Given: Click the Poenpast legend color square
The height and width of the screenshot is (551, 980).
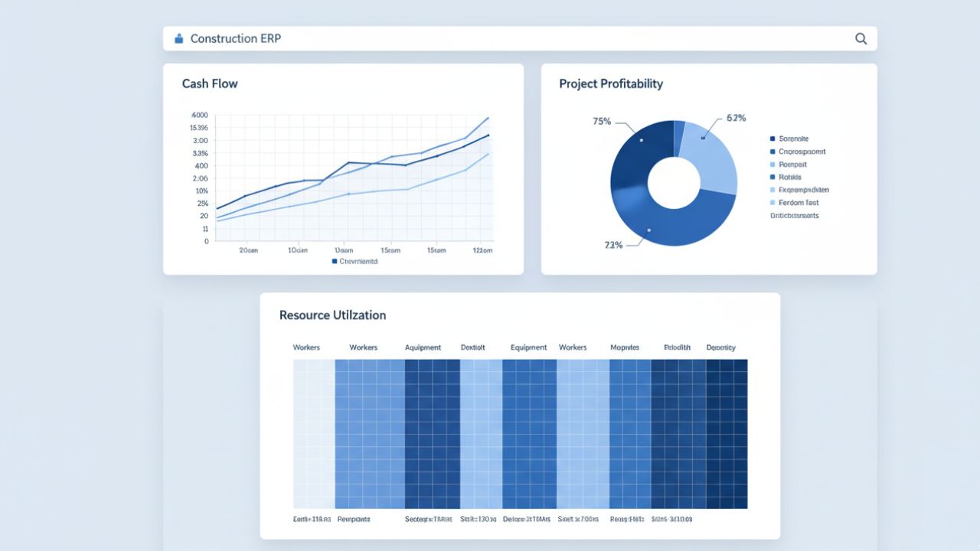Looking at the screenshot, I should [x=773, y=164].
